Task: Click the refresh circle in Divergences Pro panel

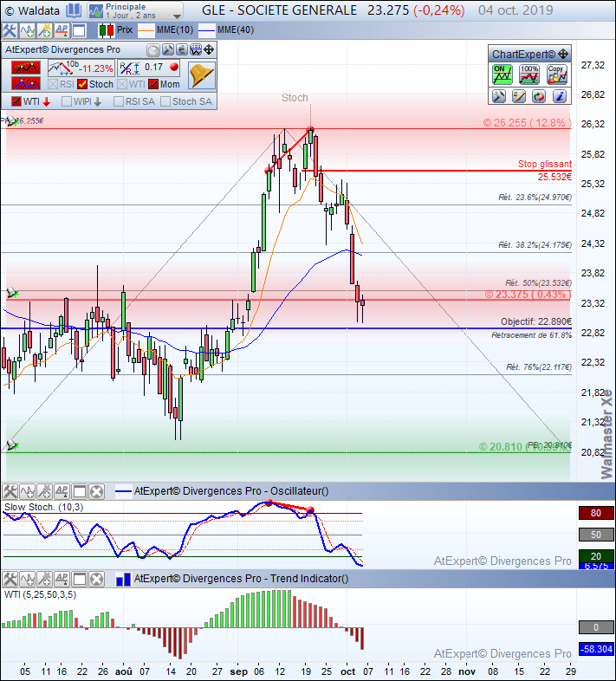Action: pos(152,50)
